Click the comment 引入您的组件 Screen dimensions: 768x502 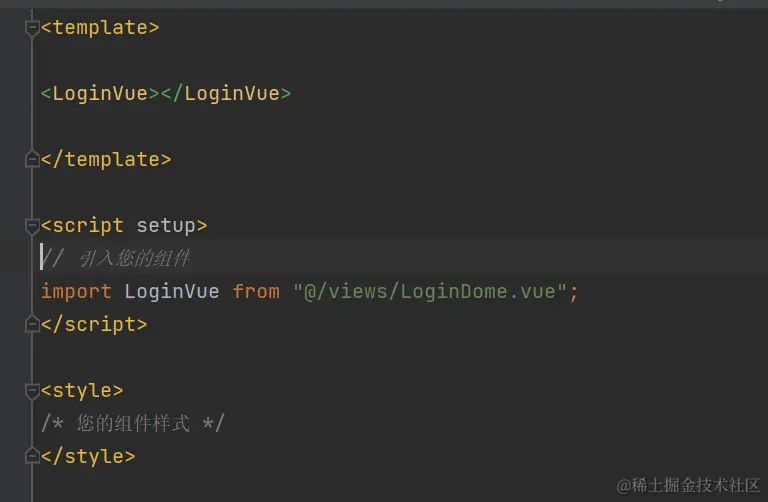coord(134,259)
